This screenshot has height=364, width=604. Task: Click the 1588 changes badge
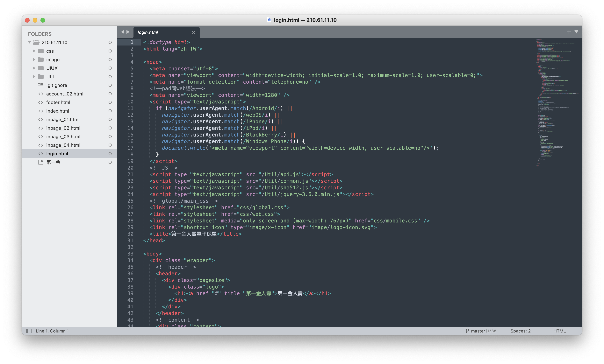[x=492, y=331]
